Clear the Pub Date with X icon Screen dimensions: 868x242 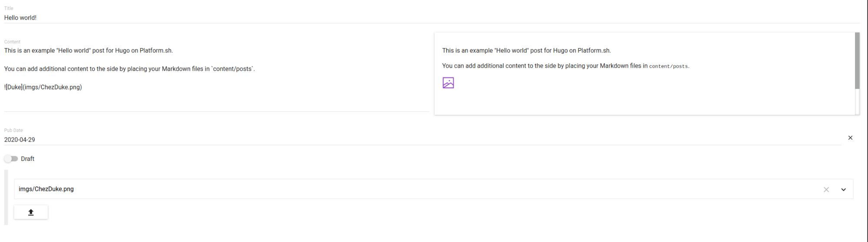(850, 138)
